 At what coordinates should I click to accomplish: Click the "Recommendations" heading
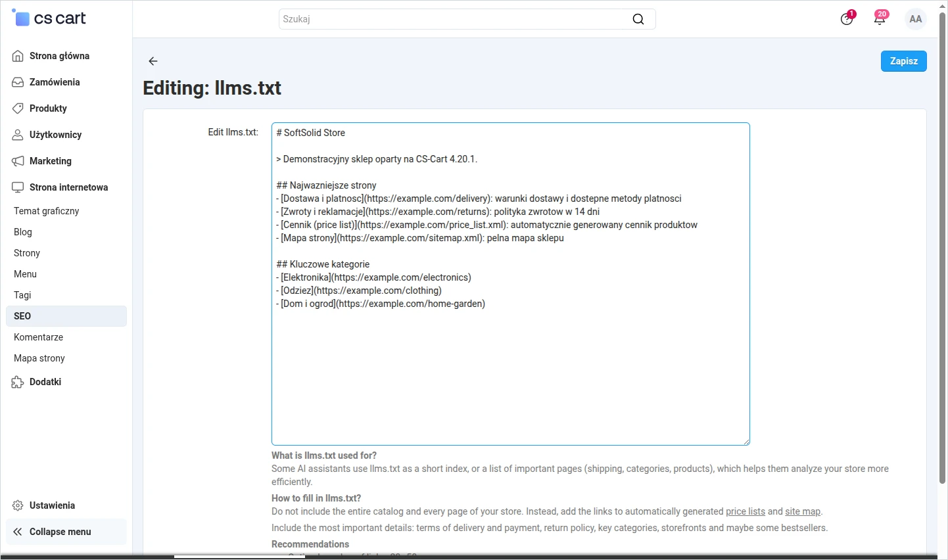pyautogui.click(x=310, y=544)
